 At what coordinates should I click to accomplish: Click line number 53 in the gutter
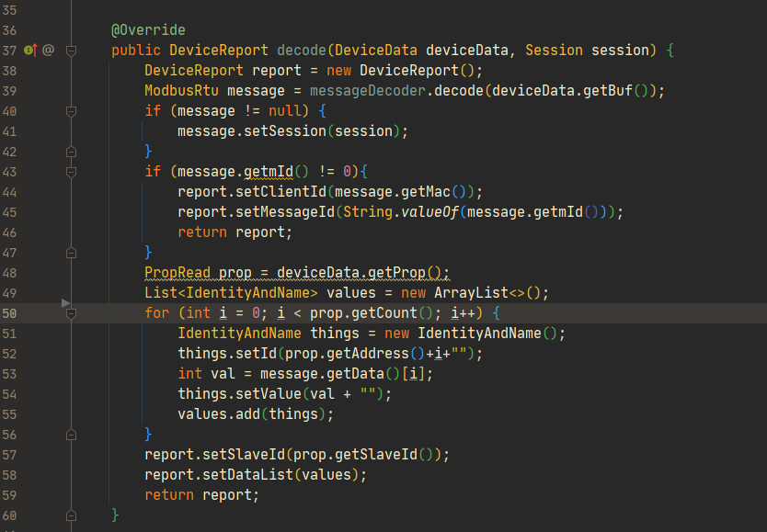click(x=9, y=374)
